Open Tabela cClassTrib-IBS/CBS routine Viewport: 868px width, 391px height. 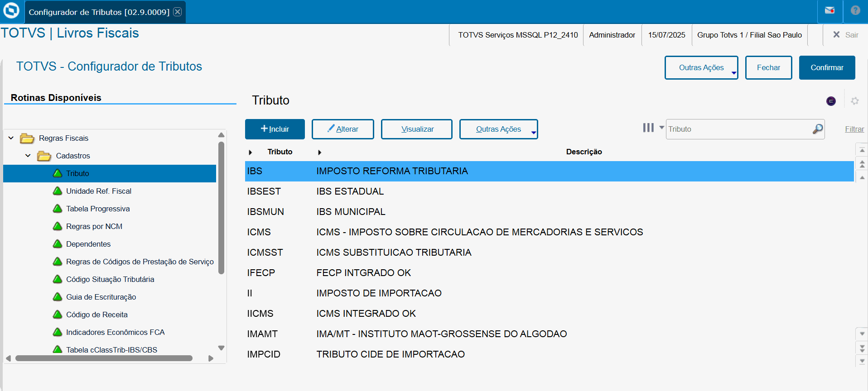[111, 350]
